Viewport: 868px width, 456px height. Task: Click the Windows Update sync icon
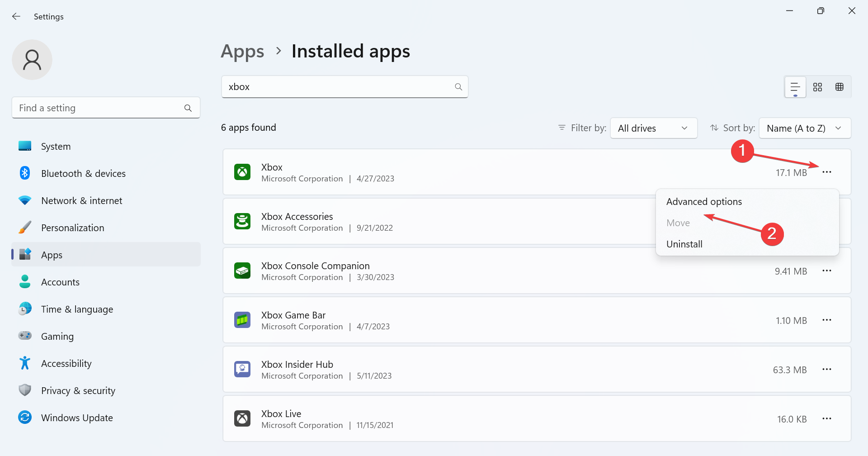(25, 417)
